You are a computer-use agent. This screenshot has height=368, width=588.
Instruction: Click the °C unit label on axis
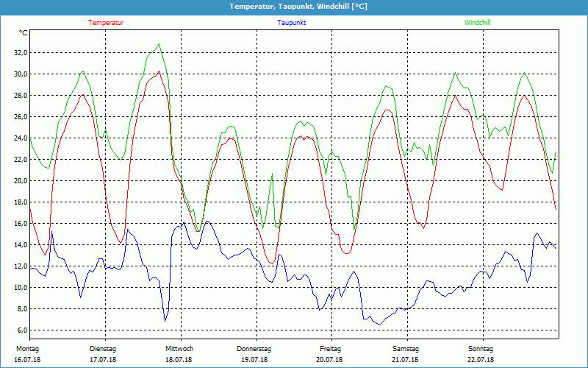point(24,33)
